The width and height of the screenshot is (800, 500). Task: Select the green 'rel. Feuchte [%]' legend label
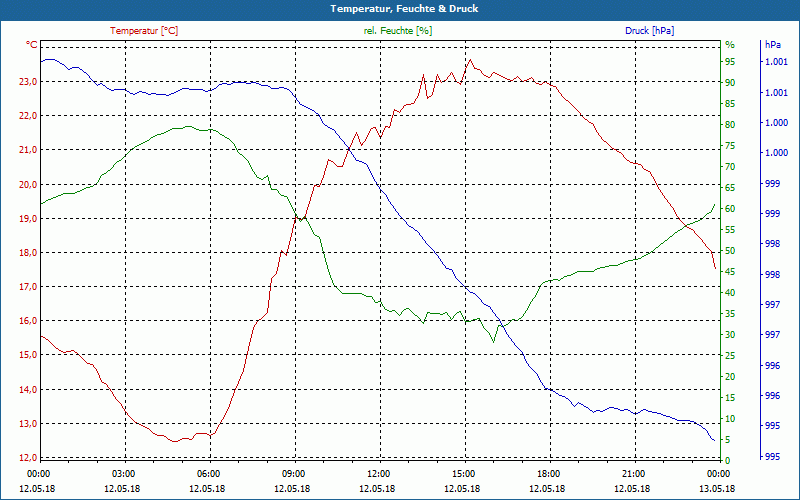[398, 31]
